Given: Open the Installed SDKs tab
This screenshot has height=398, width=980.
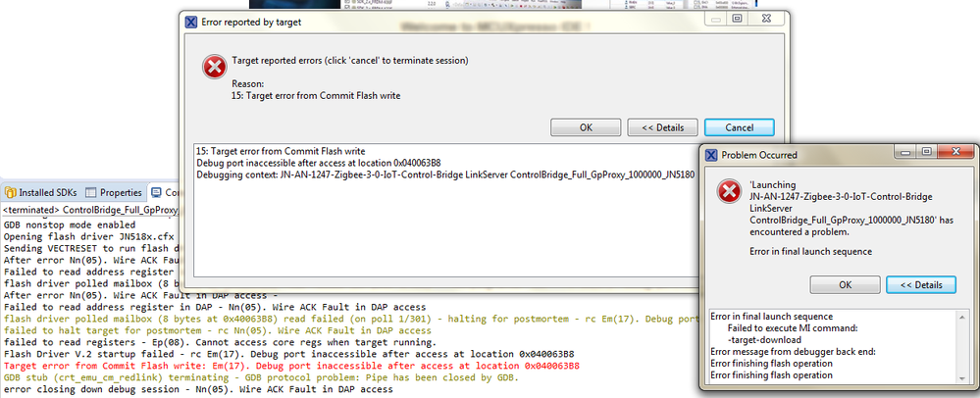Looking at the screenshot, I should point(41,192).
